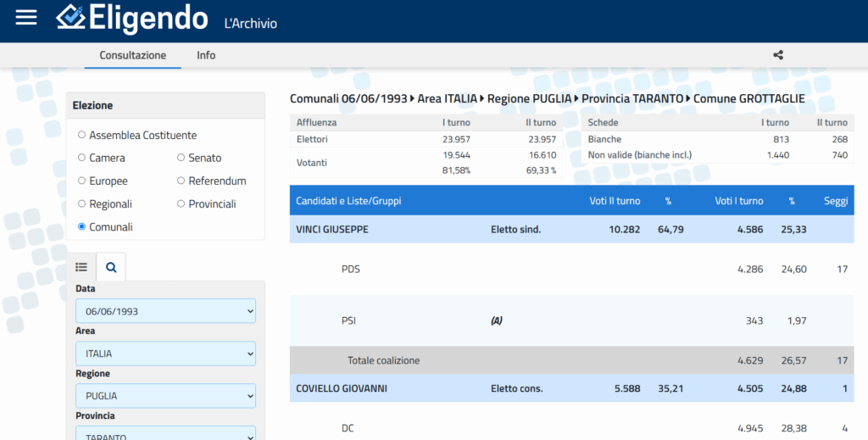Image resolution: width=868 pixels, height=440 pixels.
Task: Click the Non valide (bianche incl.) label
Action: [x=640, y=155]
